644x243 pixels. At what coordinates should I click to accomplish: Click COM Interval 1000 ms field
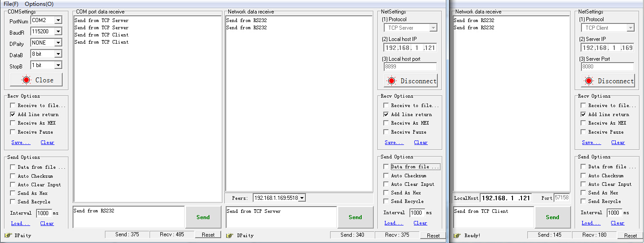(x=43, y=213)
